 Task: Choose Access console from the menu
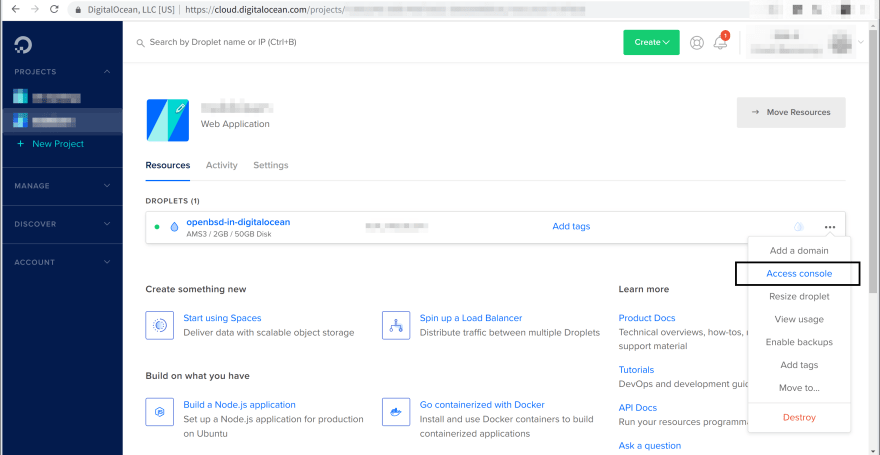pyautogui.click(x=799, y=274)
